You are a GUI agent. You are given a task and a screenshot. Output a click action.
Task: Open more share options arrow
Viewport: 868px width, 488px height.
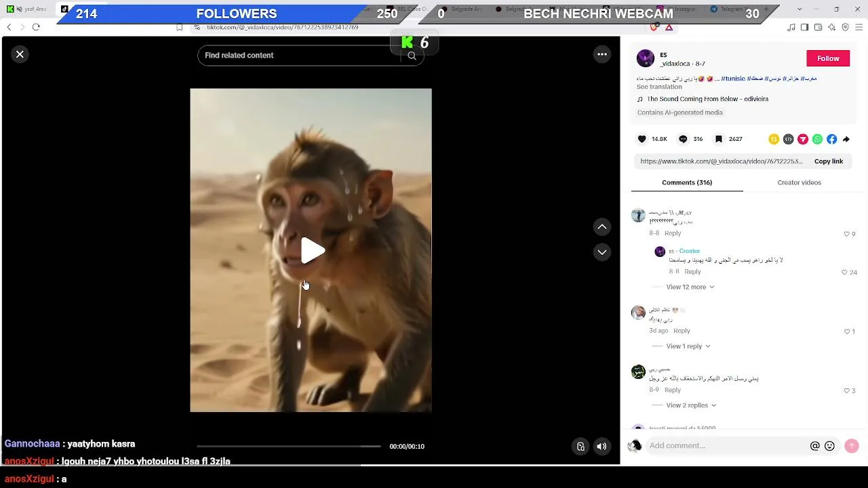[x=846, y=139]
